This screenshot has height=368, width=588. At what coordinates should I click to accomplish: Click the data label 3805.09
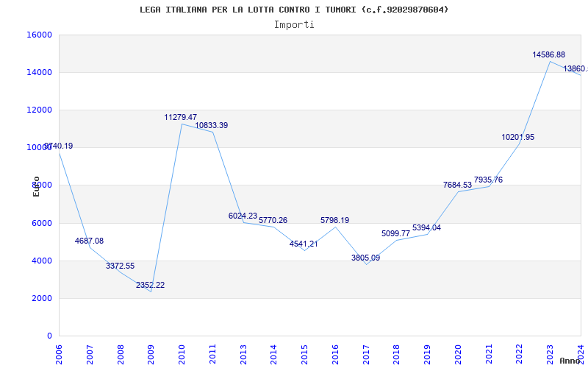click(365, 258)
